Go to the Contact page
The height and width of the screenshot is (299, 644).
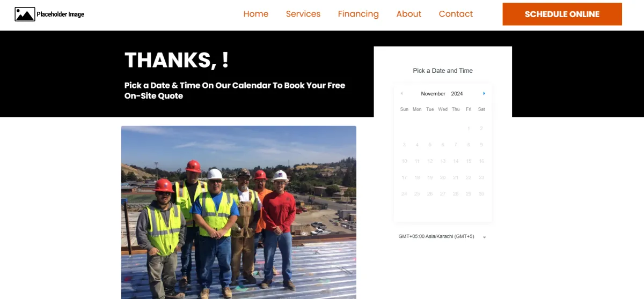[x=456, y=14]
